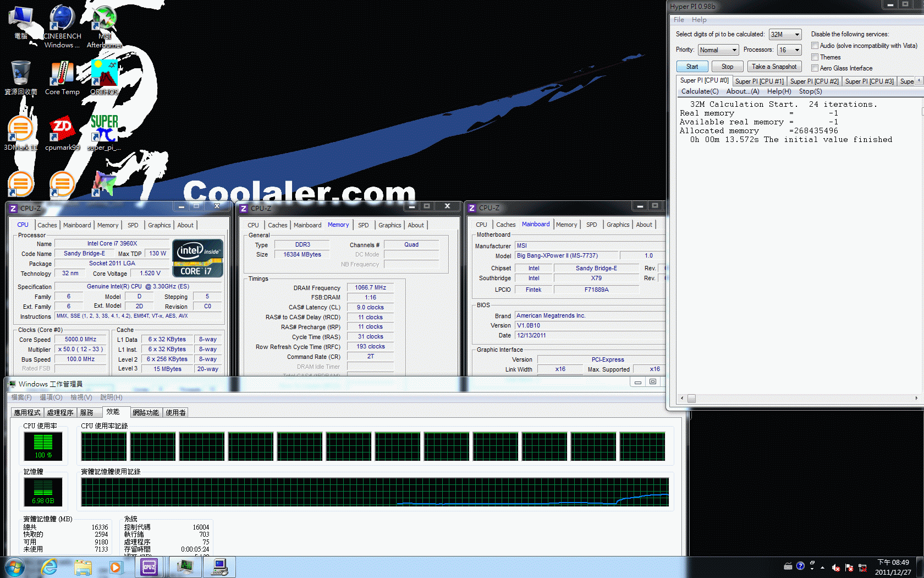Switch to Super PI [CPU #1] tab
Viewport: 924px width, 578px height.
point(759,81)
